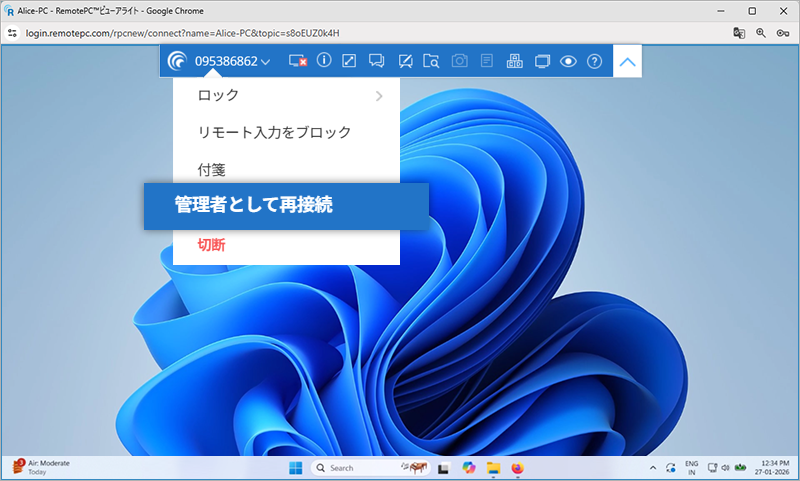Click the tray sync status icon
Image resolution: width=800 pixels, height=481 pixels.
[x=670, y=468]
